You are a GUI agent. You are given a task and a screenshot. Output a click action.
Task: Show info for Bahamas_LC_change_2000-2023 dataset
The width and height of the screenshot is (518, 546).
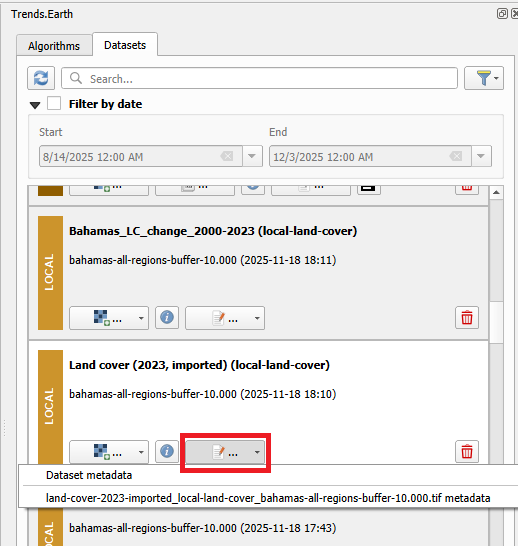[167, 318]
